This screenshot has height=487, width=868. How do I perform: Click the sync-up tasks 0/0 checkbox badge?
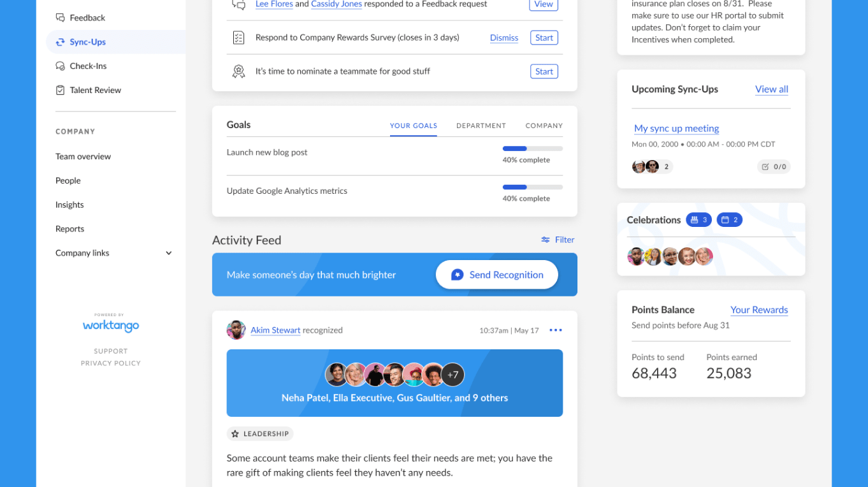(x=774, y=167)
